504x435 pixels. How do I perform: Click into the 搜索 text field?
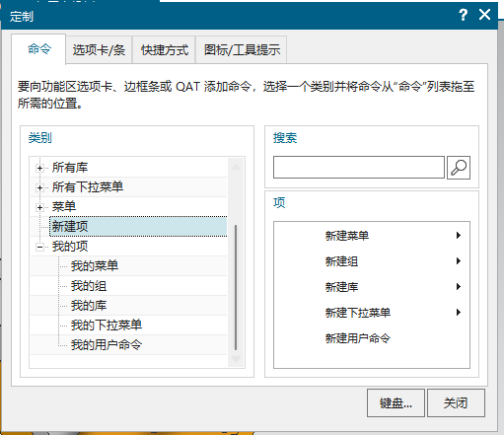(x=359, y=168)
